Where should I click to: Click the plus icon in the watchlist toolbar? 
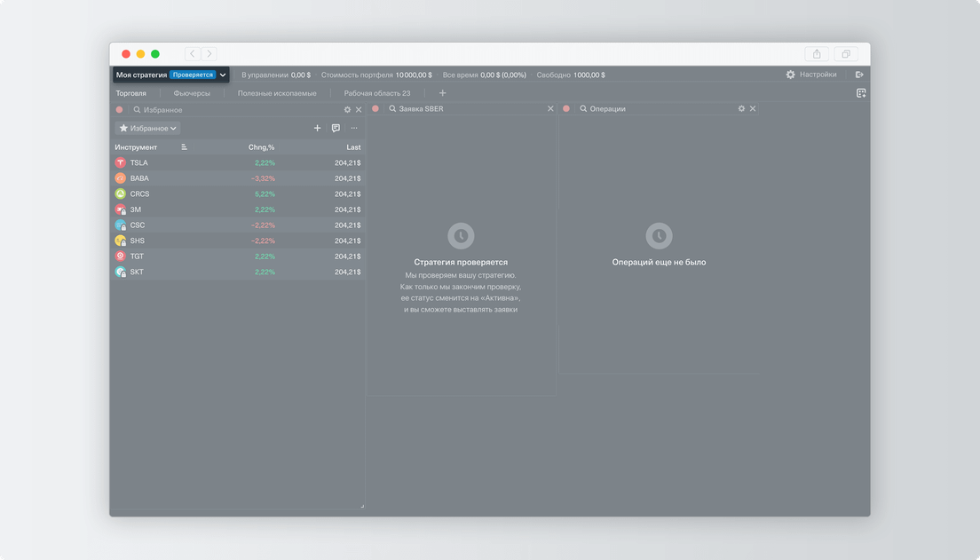pyautogui.click(x=318, y=129)
